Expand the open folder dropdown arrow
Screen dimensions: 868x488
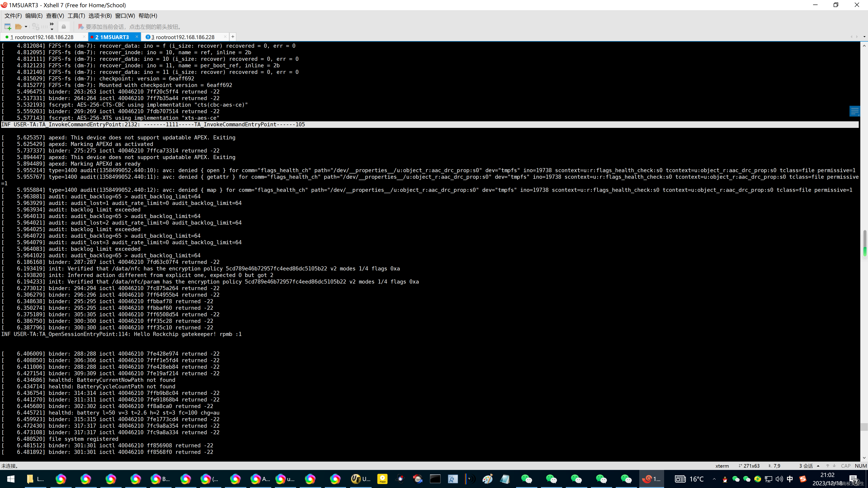point(26,27)
